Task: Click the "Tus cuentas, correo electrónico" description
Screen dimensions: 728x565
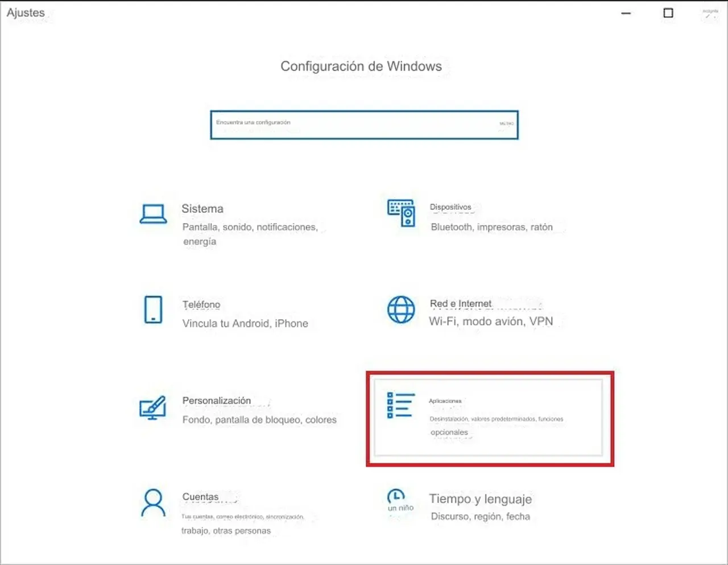Action: pyautogui.click(x=243, y=523)
